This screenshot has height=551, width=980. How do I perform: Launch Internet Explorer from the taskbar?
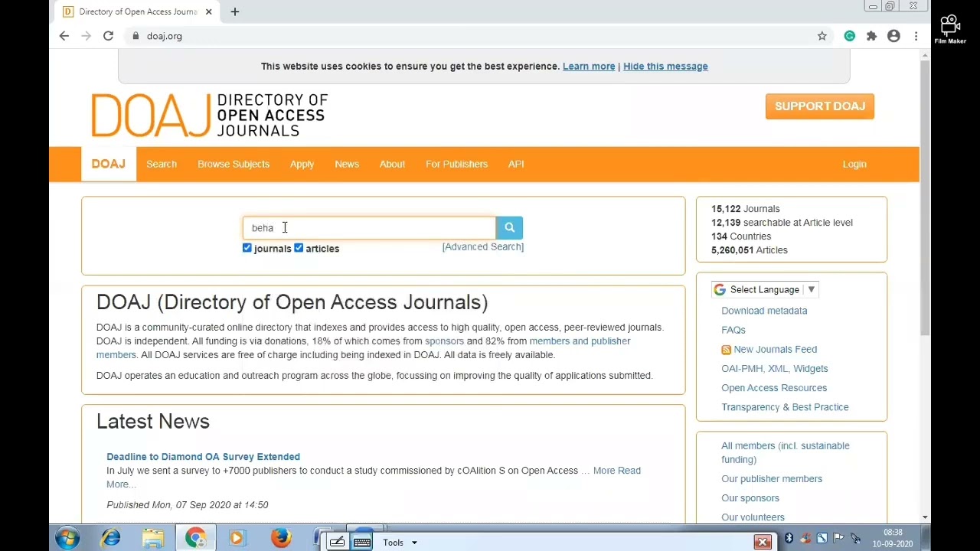tap(111, 539)
